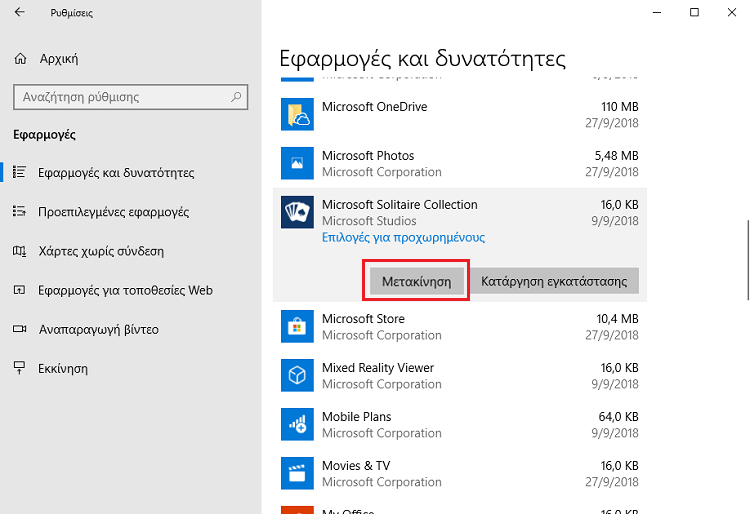Maximize the Ρυθμίσεις window
Screen dimensions: 750x514
694,12
